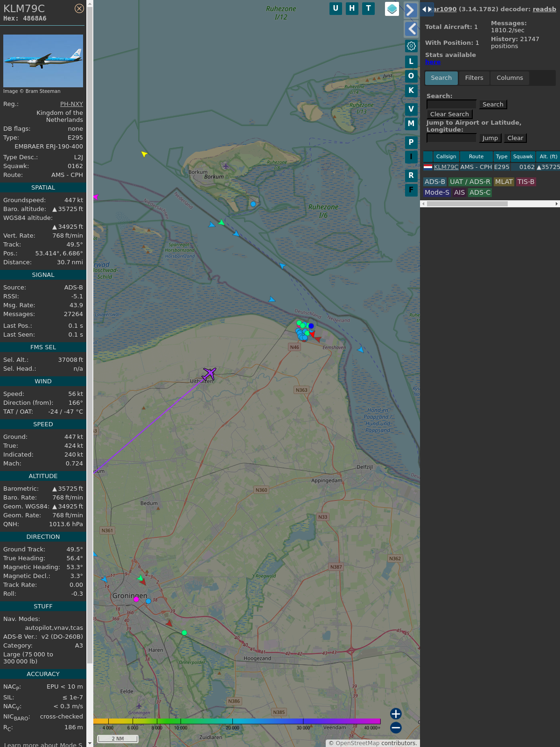Screen dimensions: 560x747
Task: Focus the Jump to Airport input
Action: click(x=451, y=138)
